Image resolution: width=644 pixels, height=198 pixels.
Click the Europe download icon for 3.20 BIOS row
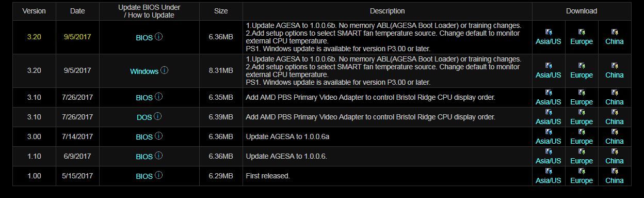582,32
